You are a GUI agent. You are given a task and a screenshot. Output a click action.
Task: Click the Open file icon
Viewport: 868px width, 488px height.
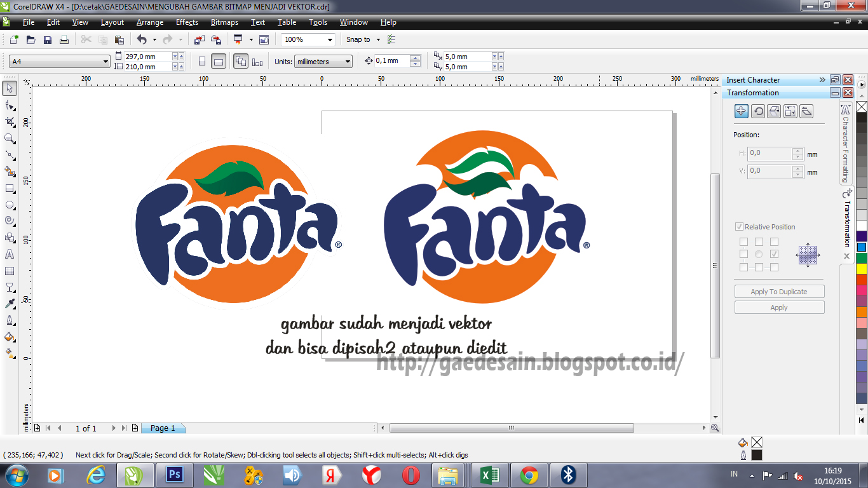(31, 39)
